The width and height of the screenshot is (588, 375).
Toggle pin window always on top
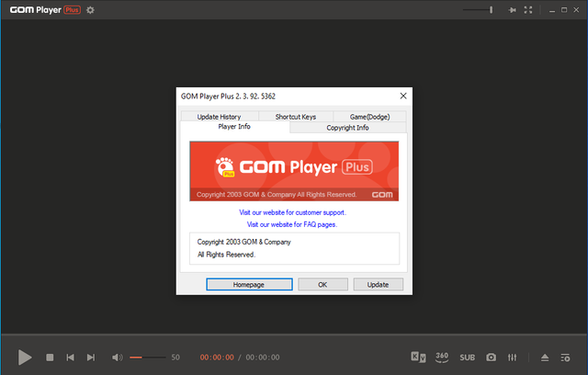[512, 10]
